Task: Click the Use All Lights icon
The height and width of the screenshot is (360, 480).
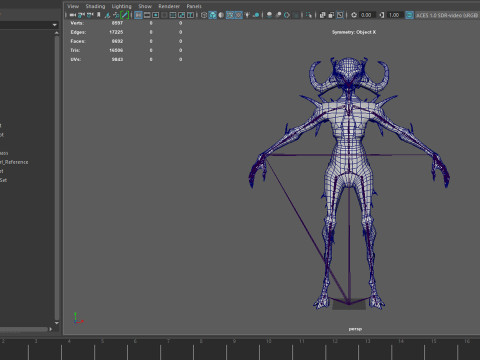Action: coord(247,15)
